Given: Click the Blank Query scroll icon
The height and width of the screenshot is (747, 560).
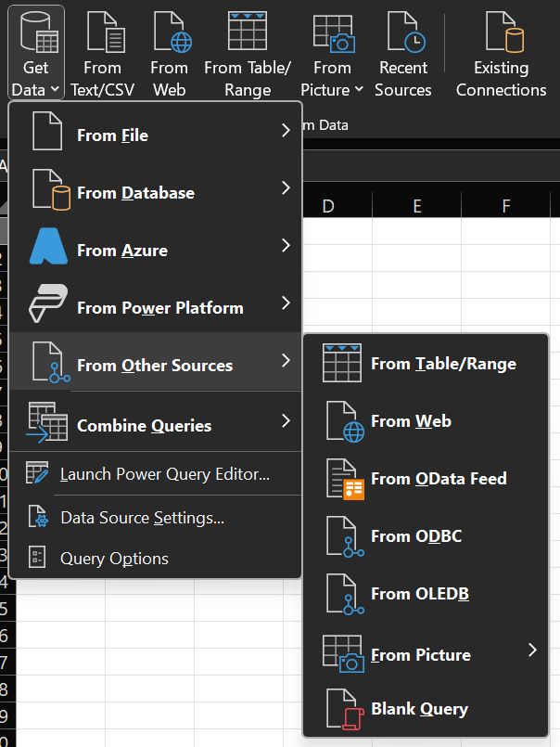Looking at the screenshot, I should (x=345, y=709).
